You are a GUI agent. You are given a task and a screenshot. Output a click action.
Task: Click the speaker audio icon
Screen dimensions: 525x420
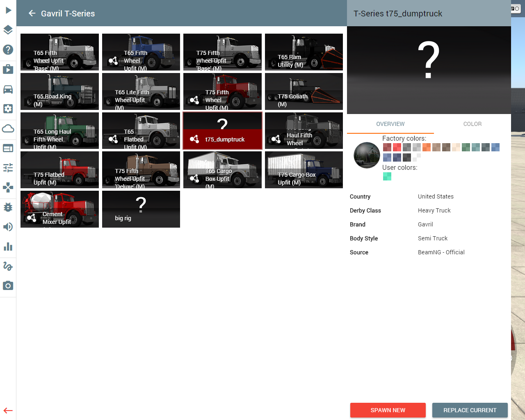click(x=8, y=227)
